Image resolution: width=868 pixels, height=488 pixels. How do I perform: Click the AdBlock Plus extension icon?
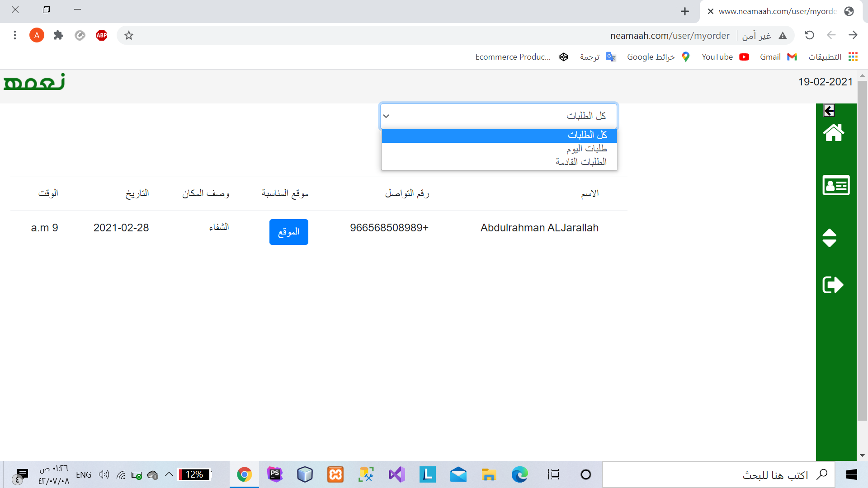tap(102, 35)
